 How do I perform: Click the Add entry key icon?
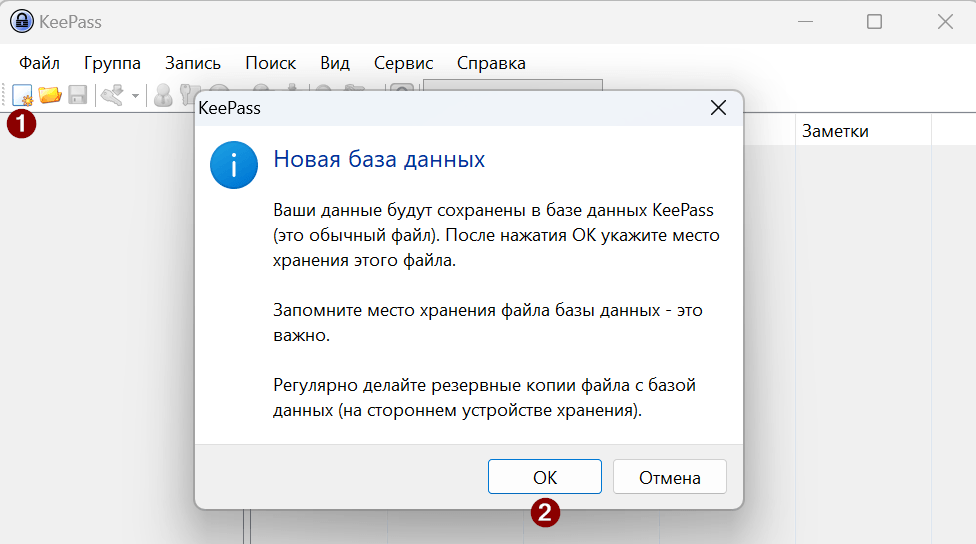[113, 95]
